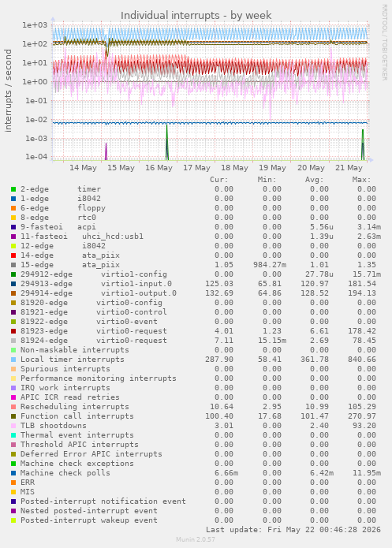Select 'Performance monitoring interrupts' label
This screenshot has height=548, width=392.
(99, 378)
